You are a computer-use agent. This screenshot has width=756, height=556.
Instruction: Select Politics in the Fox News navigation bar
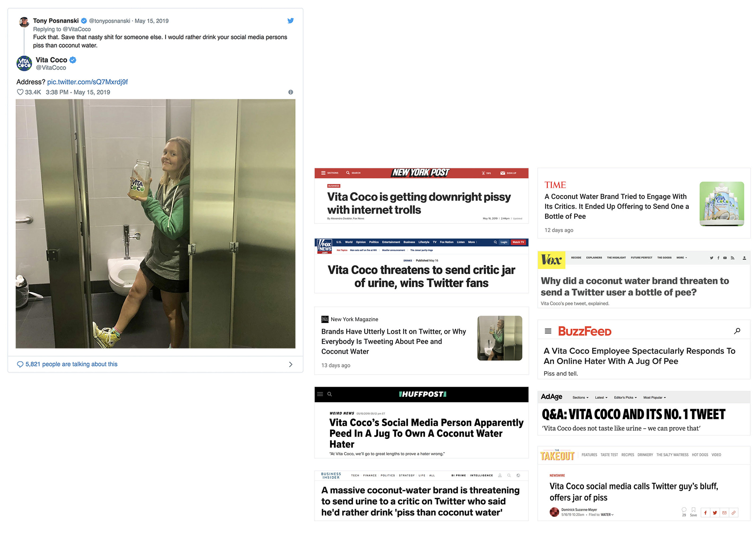[373, 242]
